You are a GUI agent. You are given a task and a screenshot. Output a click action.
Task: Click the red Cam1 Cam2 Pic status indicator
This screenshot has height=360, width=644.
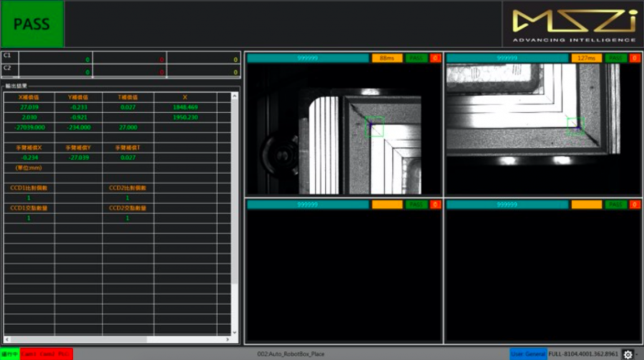click(47, 354)
